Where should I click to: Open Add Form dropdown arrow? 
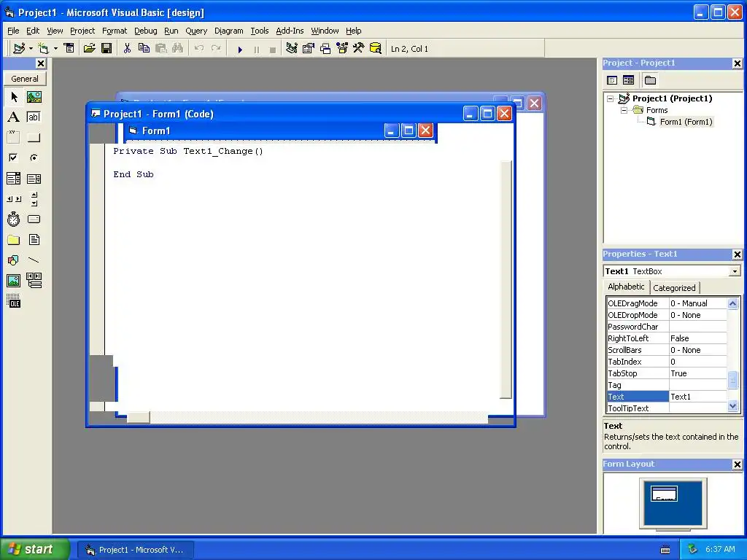[x=55, y=49]
